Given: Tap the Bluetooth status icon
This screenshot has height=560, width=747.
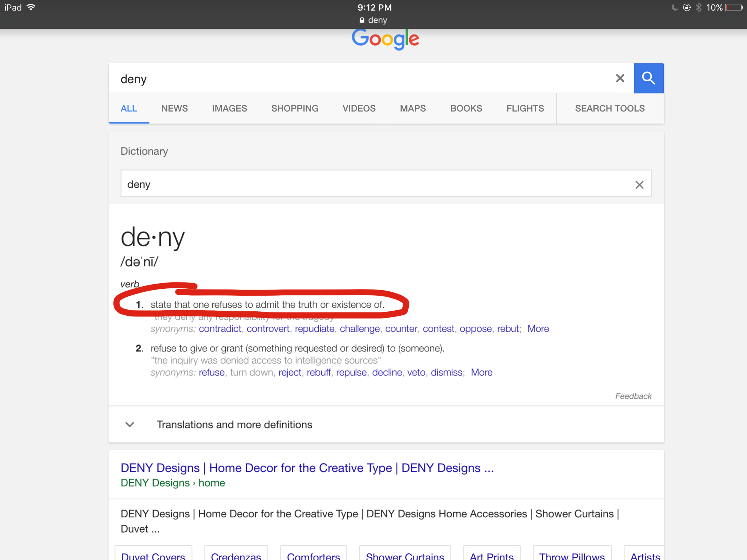Looking at the screenshot, I should [x=699, y=8].
